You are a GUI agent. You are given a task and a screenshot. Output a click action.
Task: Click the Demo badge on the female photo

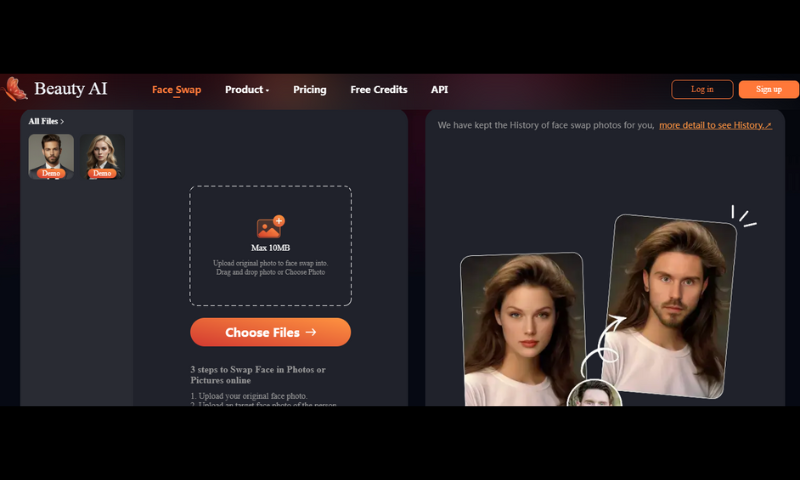[x=102, y=173]
